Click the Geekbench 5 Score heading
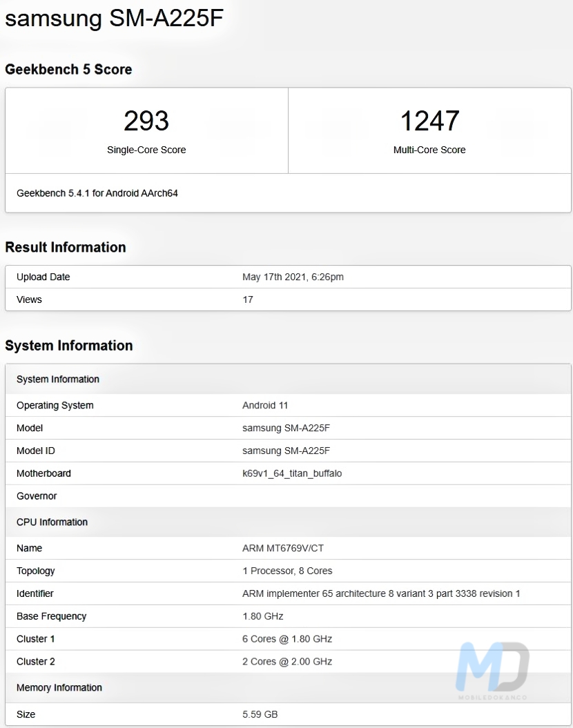 tap(68, 70)
